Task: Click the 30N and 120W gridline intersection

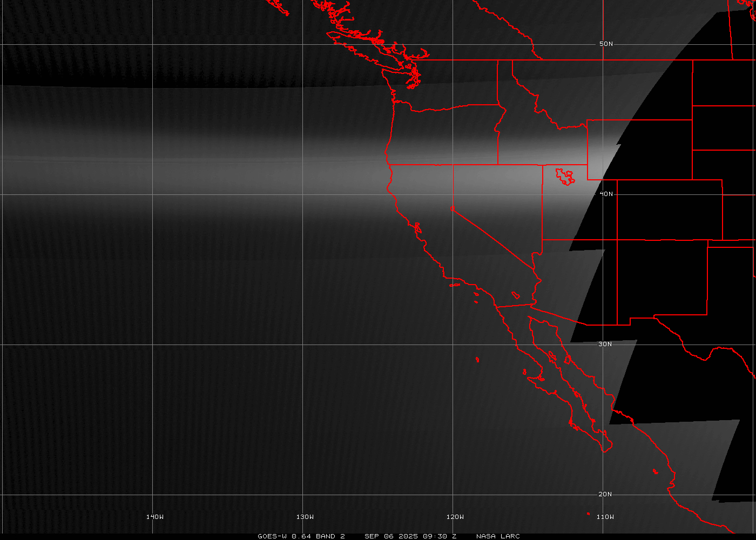Action: click(x=453, y=345)
